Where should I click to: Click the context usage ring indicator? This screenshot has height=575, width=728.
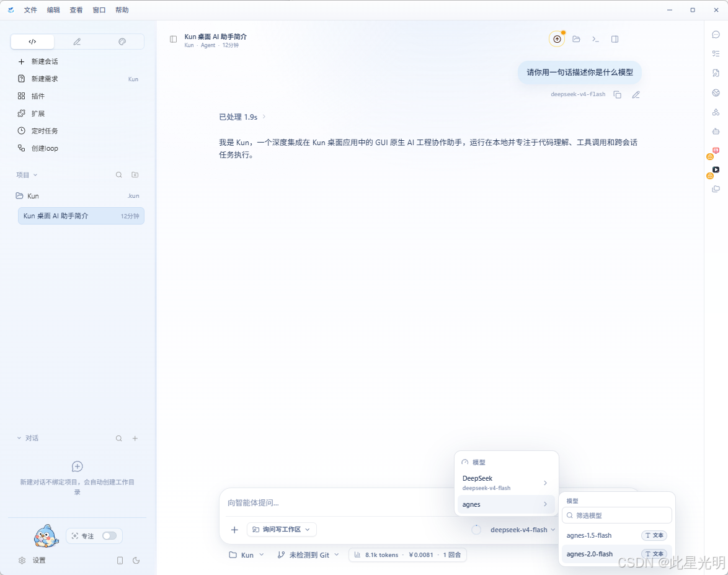476,530
